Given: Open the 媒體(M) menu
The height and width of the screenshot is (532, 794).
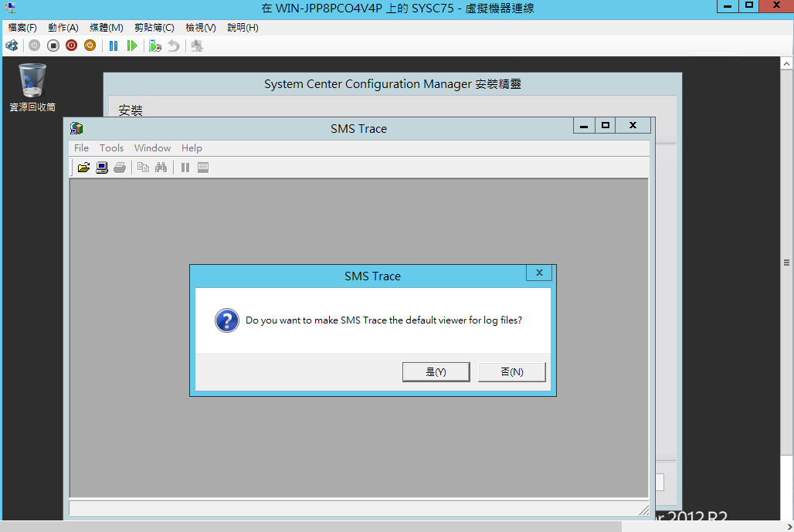Looking at the screenshot, I should 107,27.
